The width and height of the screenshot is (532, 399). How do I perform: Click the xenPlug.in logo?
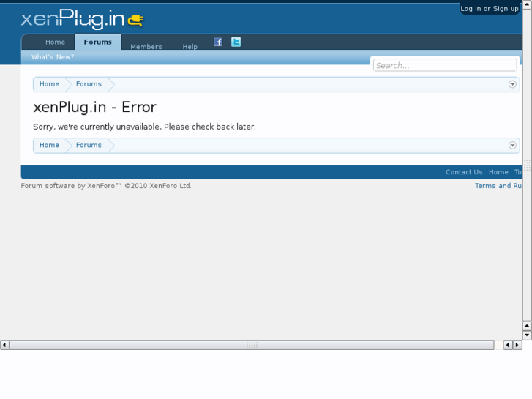[x=83, y=19]
